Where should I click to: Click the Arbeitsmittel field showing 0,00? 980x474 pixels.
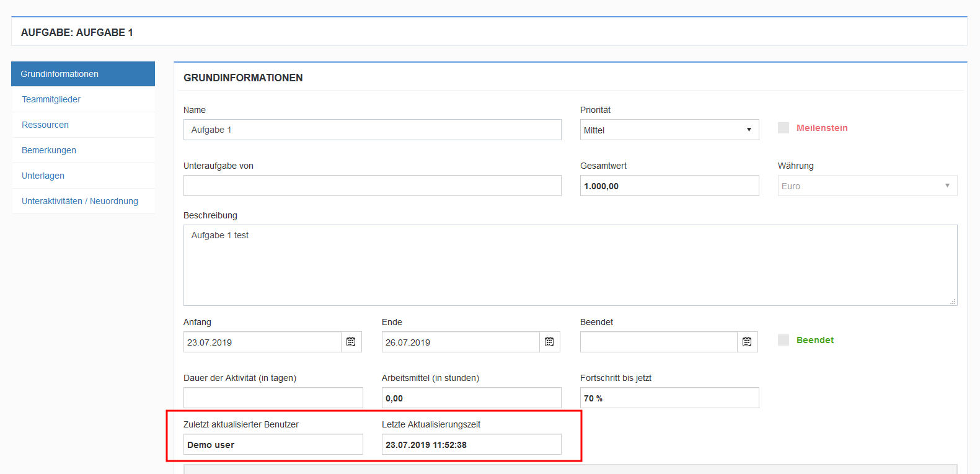point(472,398)
